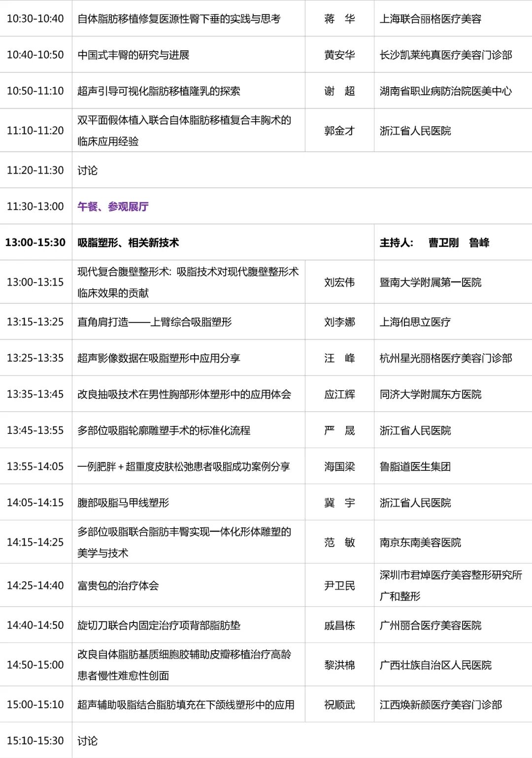Click the session header 吸脂塑形、相关新技术

(x=132, y=242)
